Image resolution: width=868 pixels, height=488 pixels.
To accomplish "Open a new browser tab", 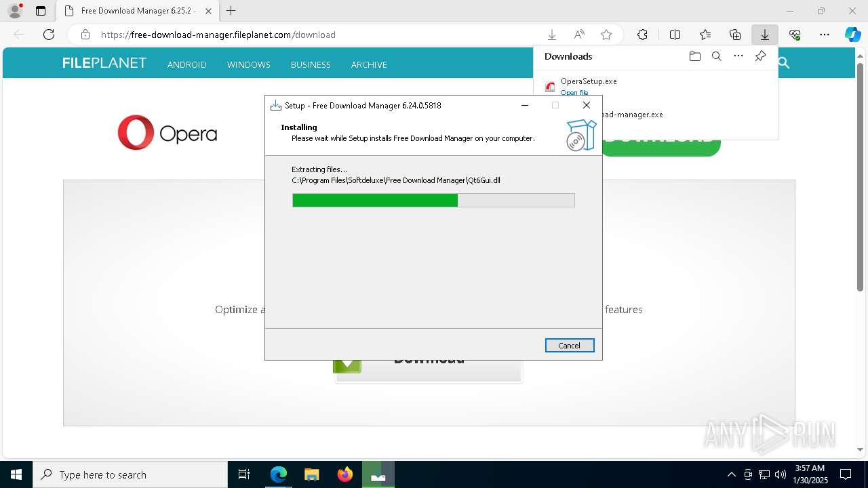I will point(231,11).
